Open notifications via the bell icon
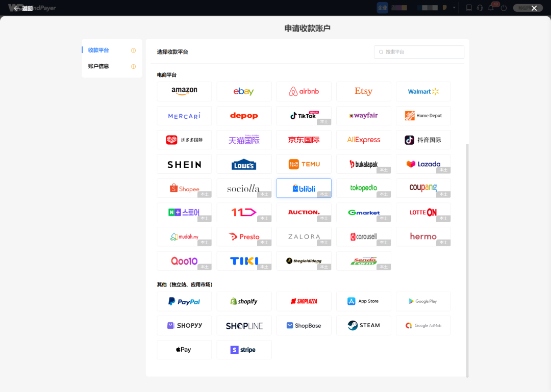 click(x=491, y=8)
